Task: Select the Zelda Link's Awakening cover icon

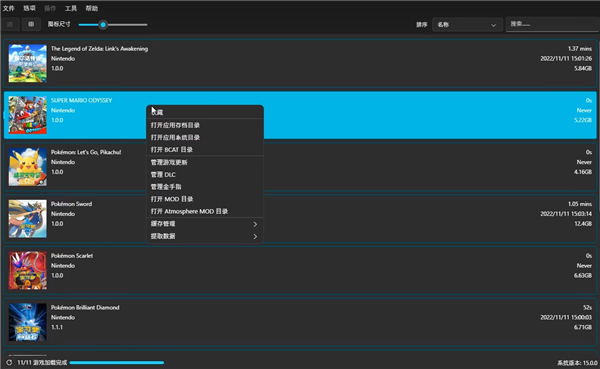Action: 28,63
